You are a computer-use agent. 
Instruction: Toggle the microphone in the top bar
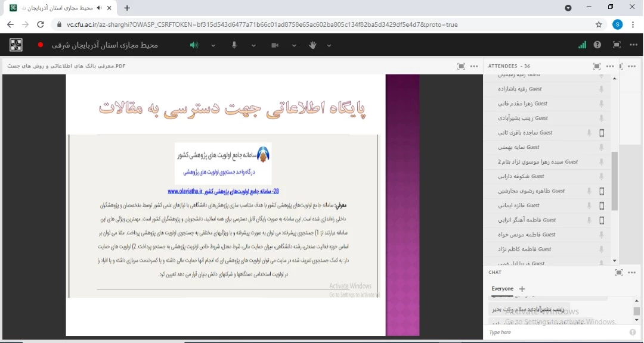234,45
